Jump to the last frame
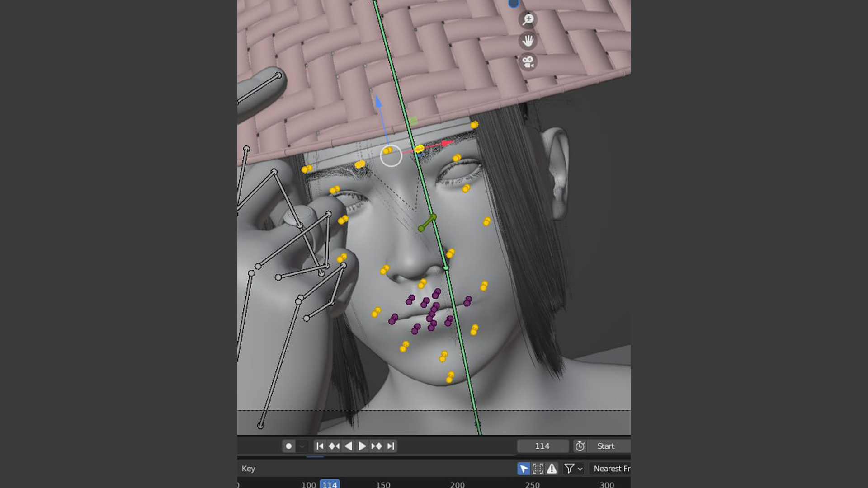868x488 pixels. click(391, 446)
